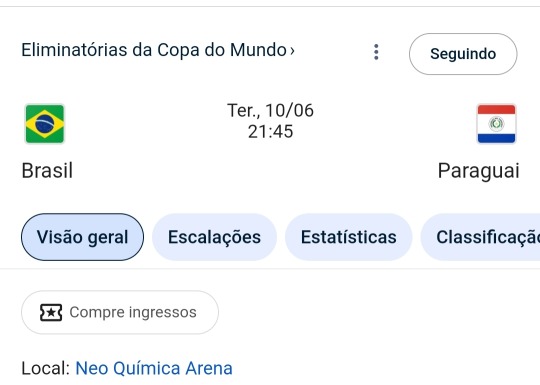Tap the Seguindo label text
The height and width of the screenshot is (385, 540).
463,54
